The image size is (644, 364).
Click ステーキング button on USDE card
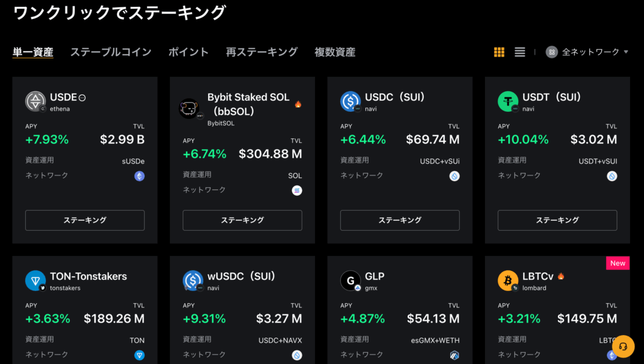[85, 221]
